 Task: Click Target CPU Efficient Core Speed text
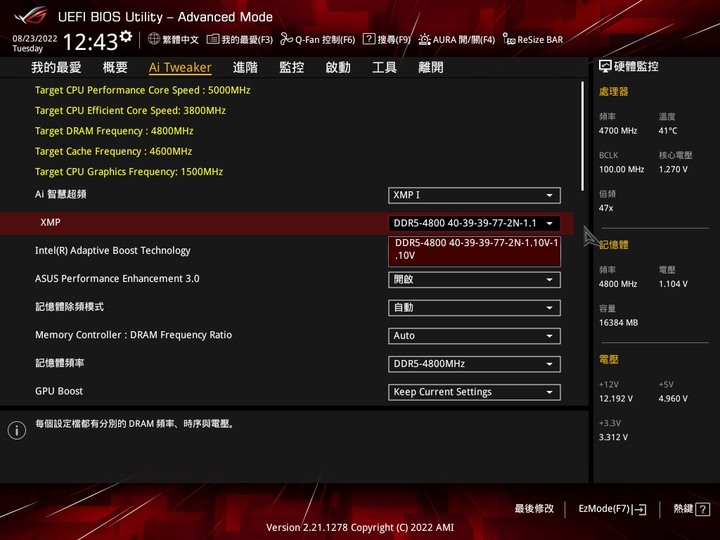pyautogui.click(x=130, y=111)
